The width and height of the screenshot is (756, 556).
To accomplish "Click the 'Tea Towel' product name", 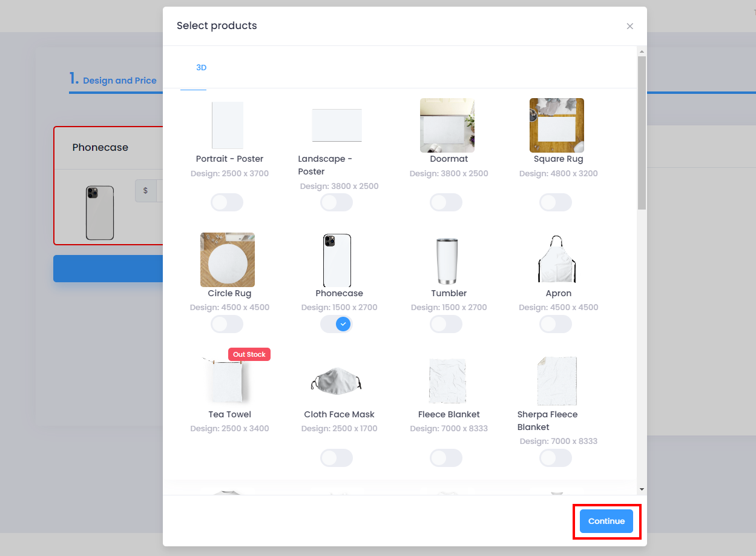I will (x=229, y=414).
